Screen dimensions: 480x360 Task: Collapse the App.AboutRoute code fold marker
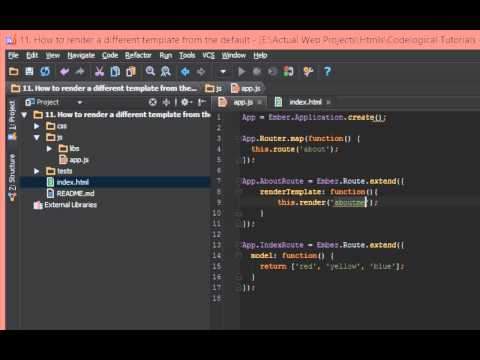pyautogui.click(x=239, y=181)
